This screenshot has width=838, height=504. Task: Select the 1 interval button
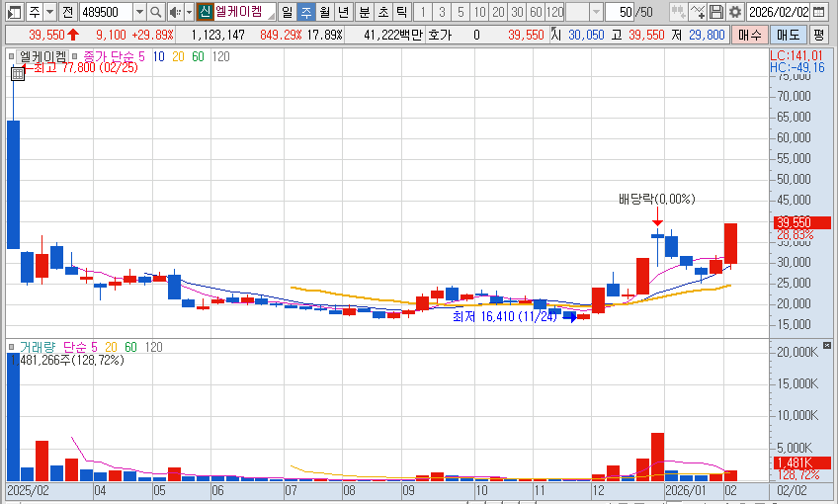[423, 11]
